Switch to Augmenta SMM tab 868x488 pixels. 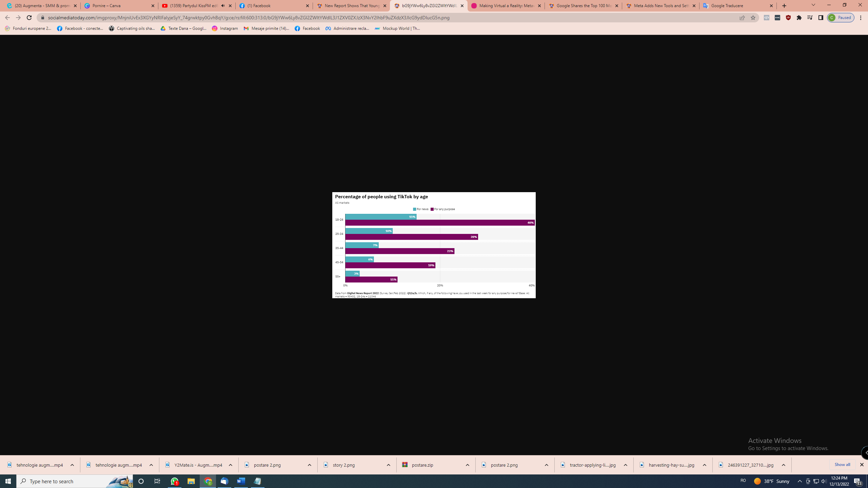41,6
